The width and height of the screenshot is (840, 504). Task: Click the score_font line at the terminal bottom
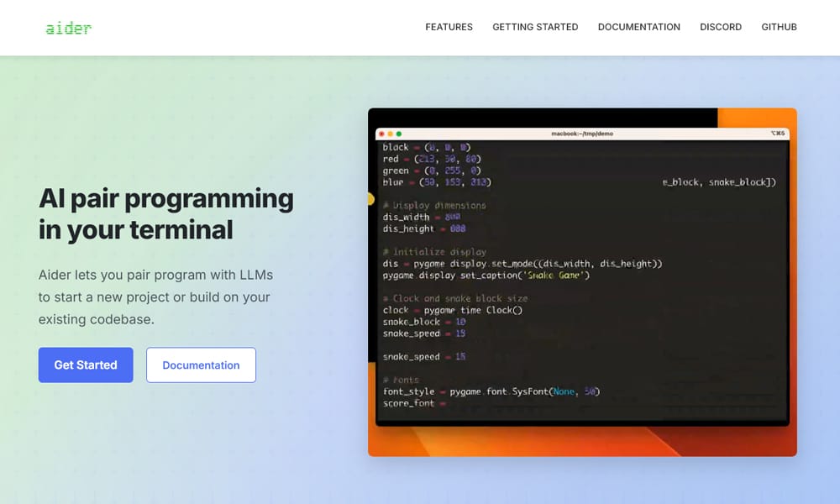(x=409, y=403)
